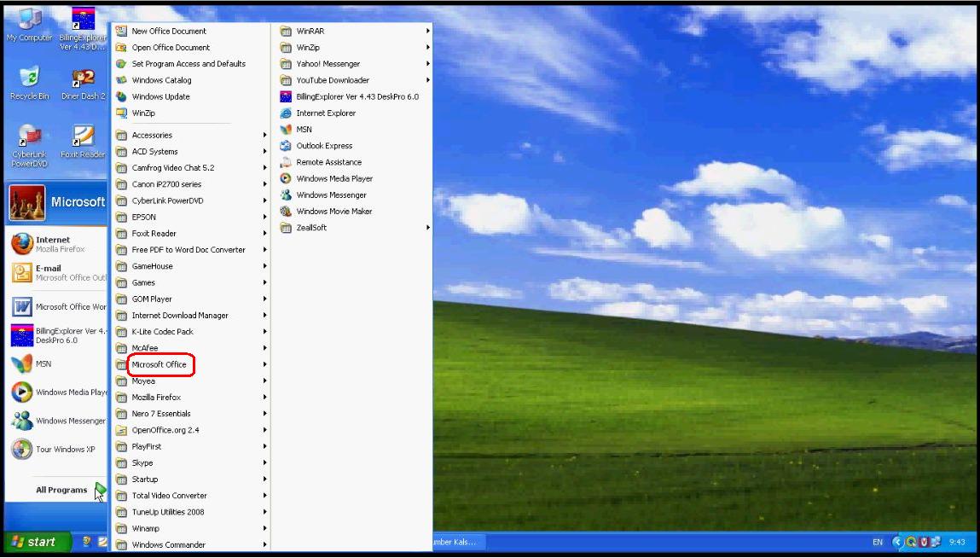Open Recycle Bin on the desktop
The image size is (980, 558).
[x=29, y=83]
